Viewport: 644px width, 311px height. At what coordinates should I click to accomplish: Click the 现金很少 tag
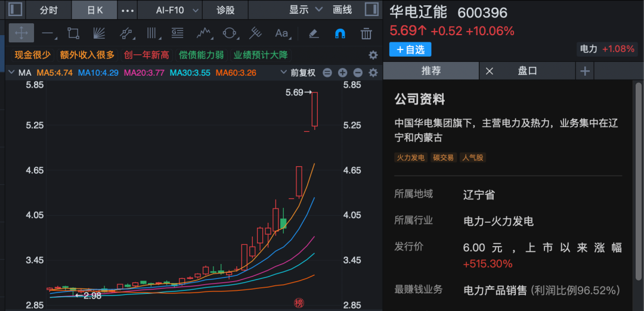pyautogui.click(x=33, y=55)
